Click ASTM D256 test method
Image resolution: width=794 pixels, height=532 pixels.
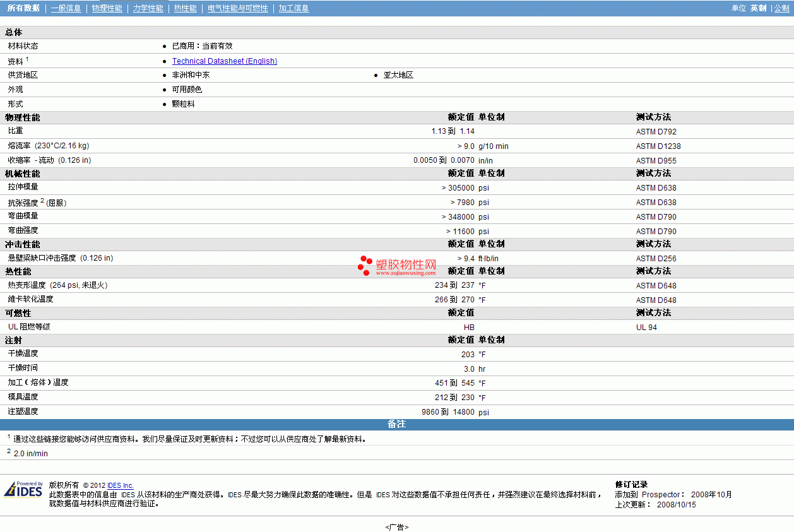click(656, 259)
